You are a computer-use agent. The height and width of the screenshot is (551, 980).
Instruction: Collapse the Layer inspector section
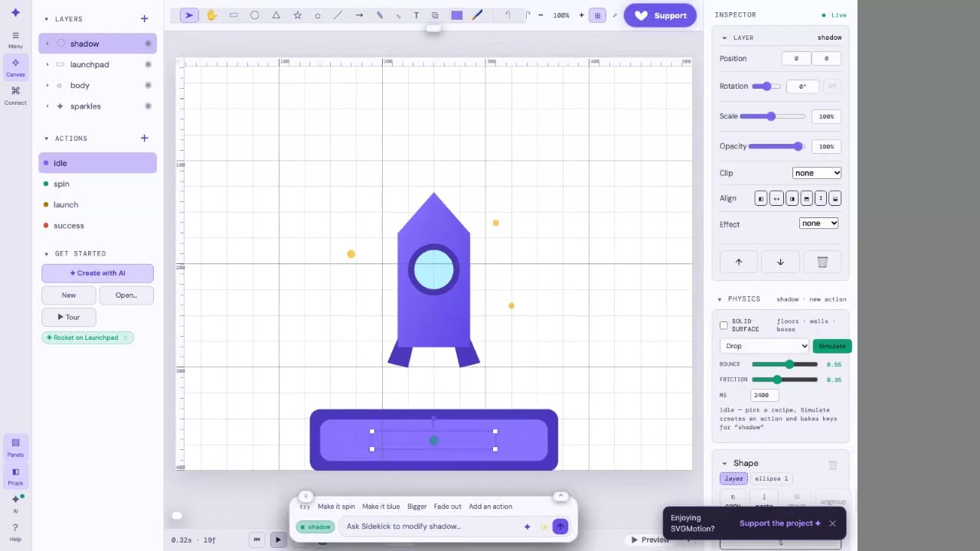725,37
